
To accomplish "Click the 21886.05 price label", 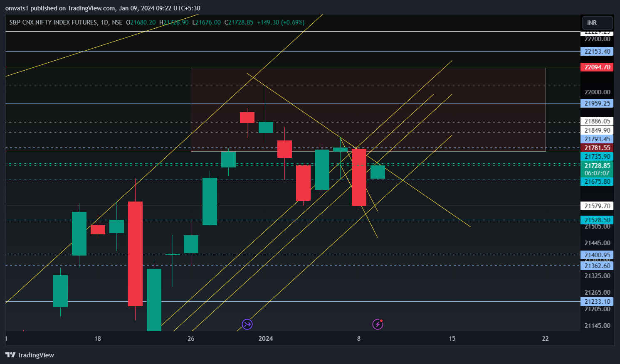I will tap(597, 121).
